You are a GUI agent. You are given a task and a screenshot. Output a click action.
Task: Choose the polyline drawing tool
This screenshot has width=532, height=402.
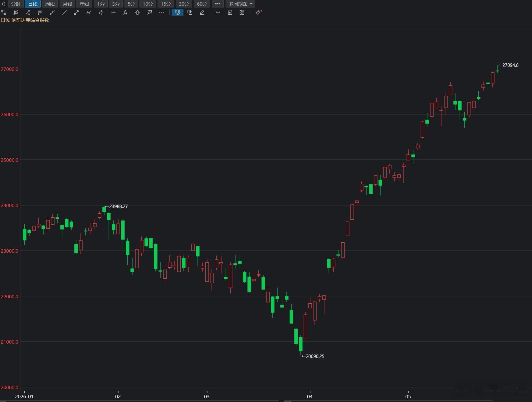pyautogui.click(x=89, y=12)
